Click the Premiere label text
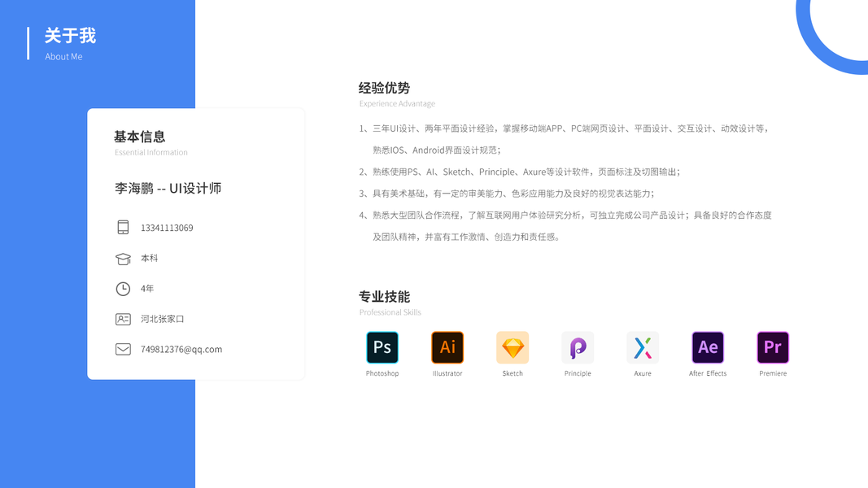The width and height of the screenshot is (868, 488). 773,373
